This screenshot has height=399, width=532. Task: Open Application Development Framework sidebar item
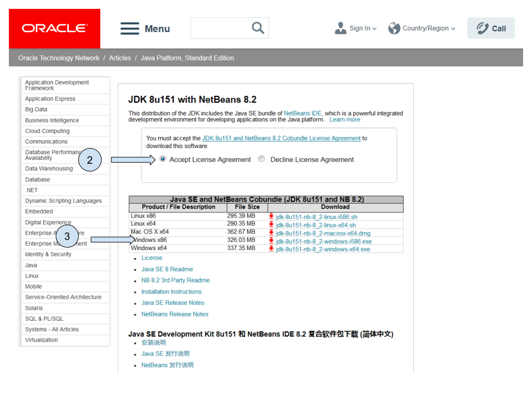(65, 85)
